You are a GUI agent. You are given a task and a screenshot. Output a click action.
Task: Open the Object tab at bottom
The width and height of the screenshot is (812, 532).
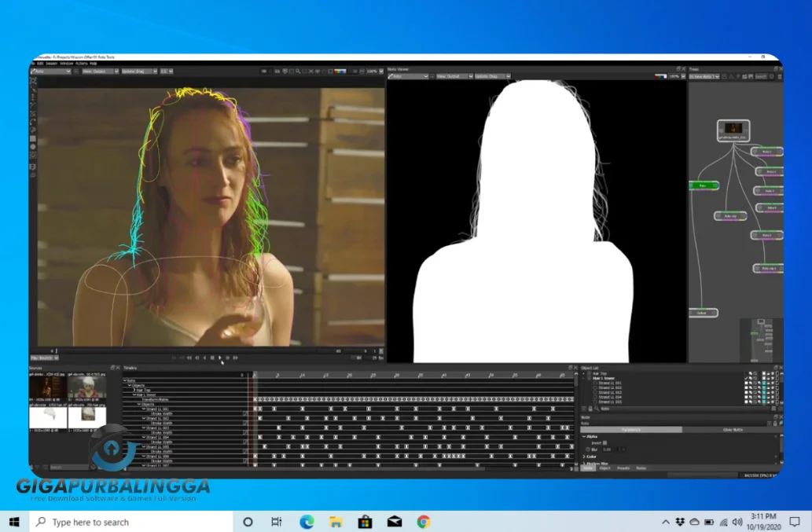[x=604, y=468]
